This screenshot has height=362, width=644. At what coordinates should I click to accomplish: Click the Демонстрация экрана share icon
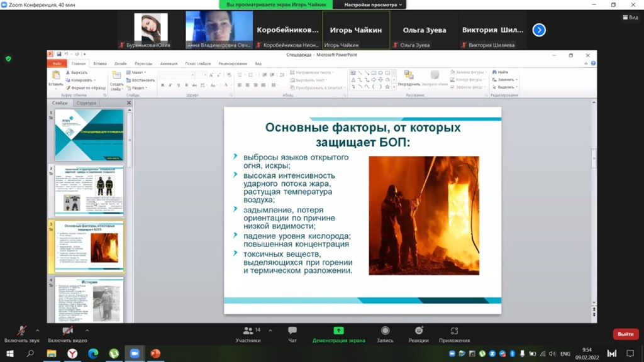[338, 331]
